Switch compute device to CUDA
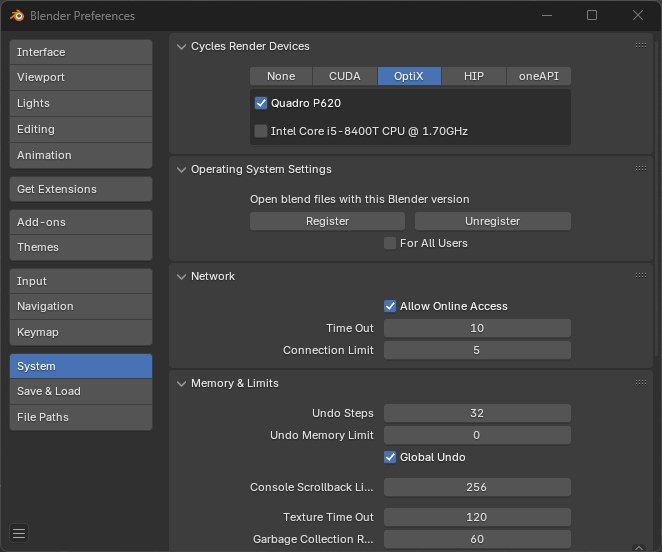The width and height of the screenshot is (662, 552). coord(345,76)
